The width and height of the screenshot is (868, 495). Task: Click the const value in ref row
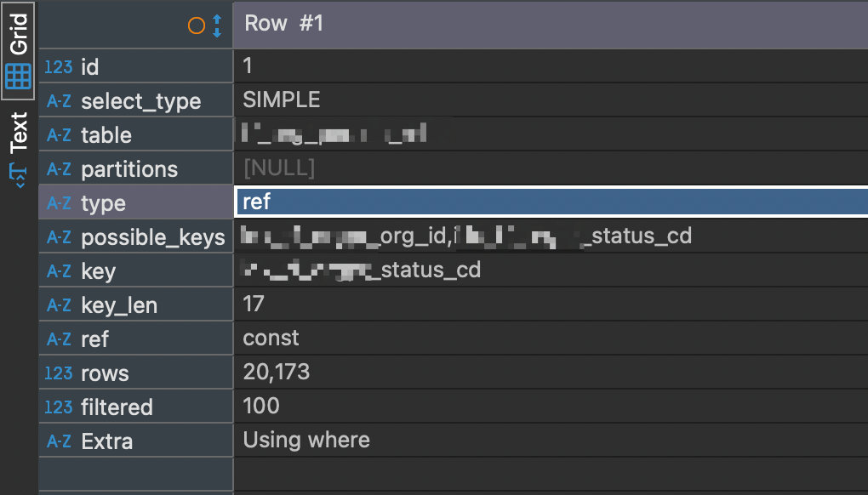271,338
